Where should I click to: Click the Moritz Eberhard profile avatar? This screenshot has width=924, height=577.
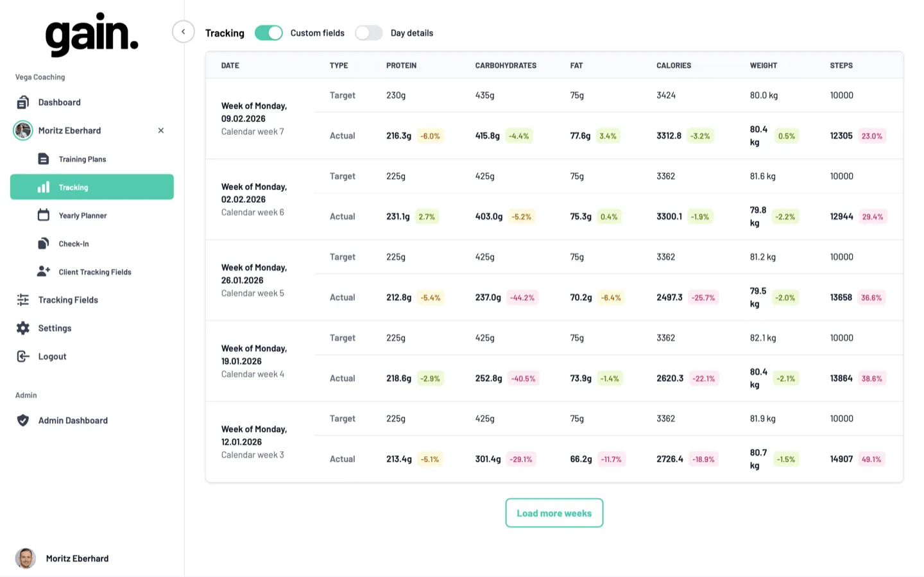pos(26,558)
